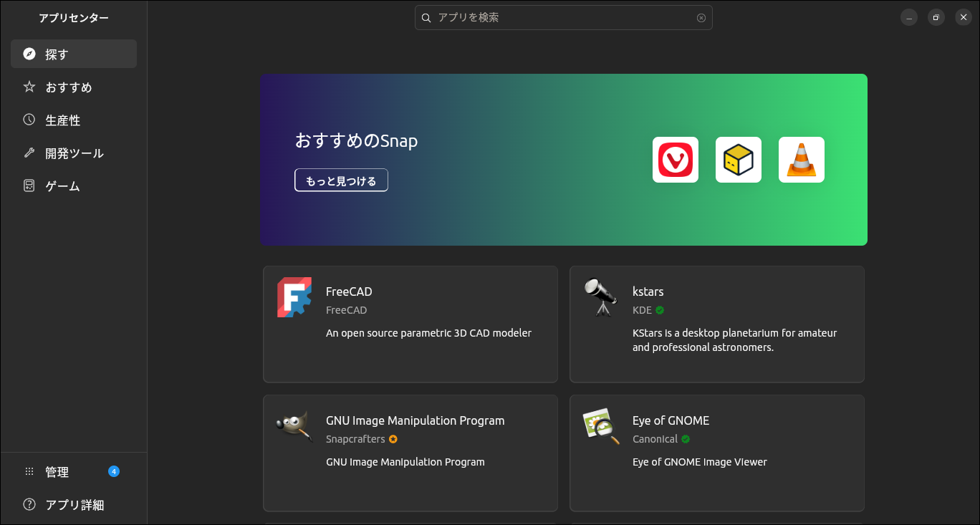Go to the 生産性 category
980x525 pixels.
(x=74, y=120)
